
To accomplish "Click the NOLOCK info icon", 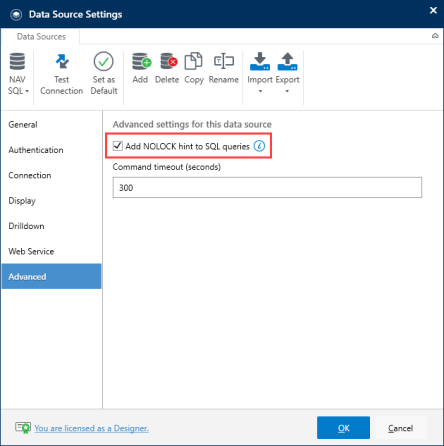I will [x=259, y=146].
